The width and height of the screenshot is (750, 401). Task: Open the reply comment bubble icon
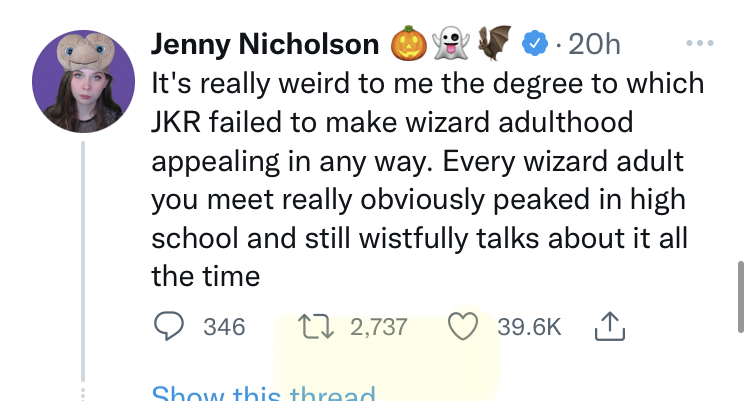click(x=168, y=326)
